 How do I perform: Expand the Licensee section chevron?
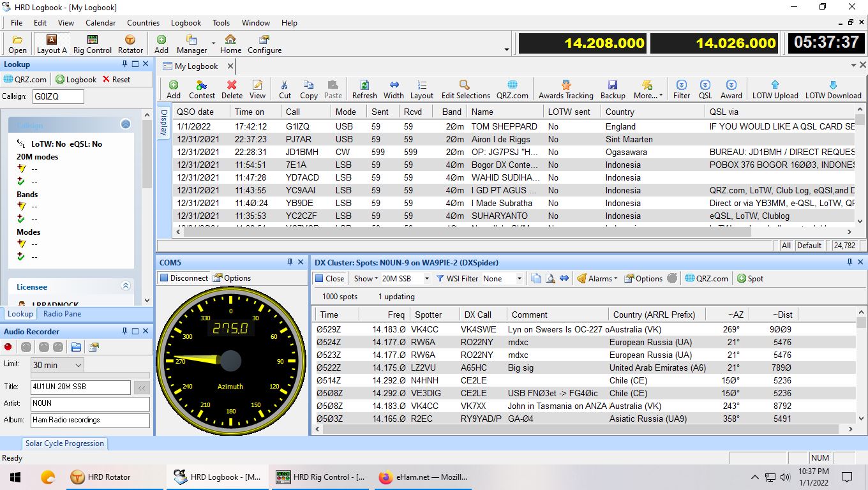(x=126, y=286)
